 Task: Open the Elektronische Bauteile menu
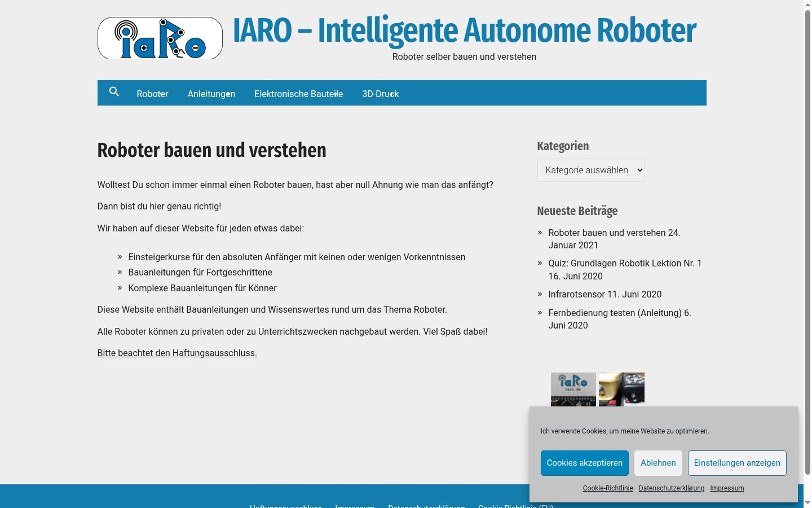click(x=298, y=94)
